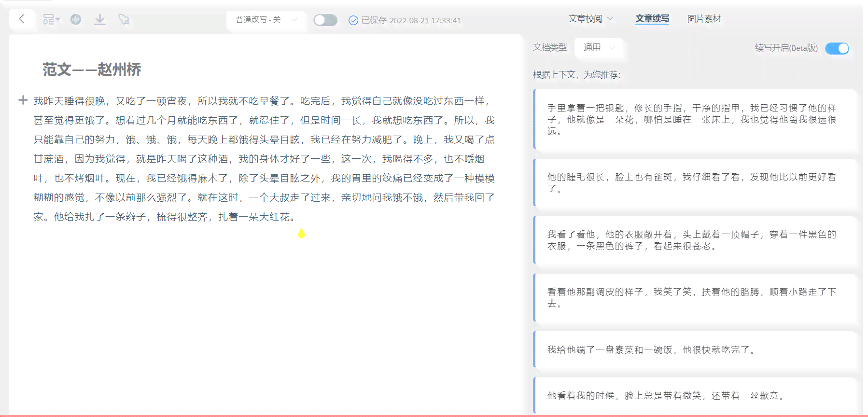Open the 文档类型 通用 dropdown
The width and height of the screenshot is (868, 417).
[x=599, y=47]
